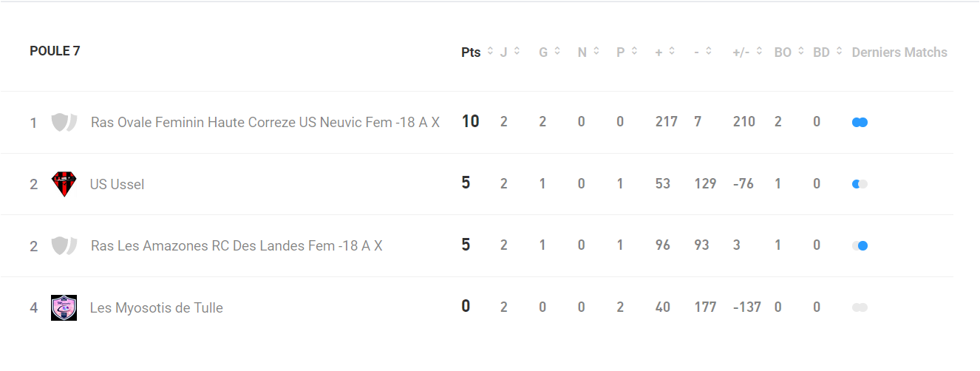Click the last-match dots for US Ussel
Screen dimensions: 980x371
tap(860, 184)
